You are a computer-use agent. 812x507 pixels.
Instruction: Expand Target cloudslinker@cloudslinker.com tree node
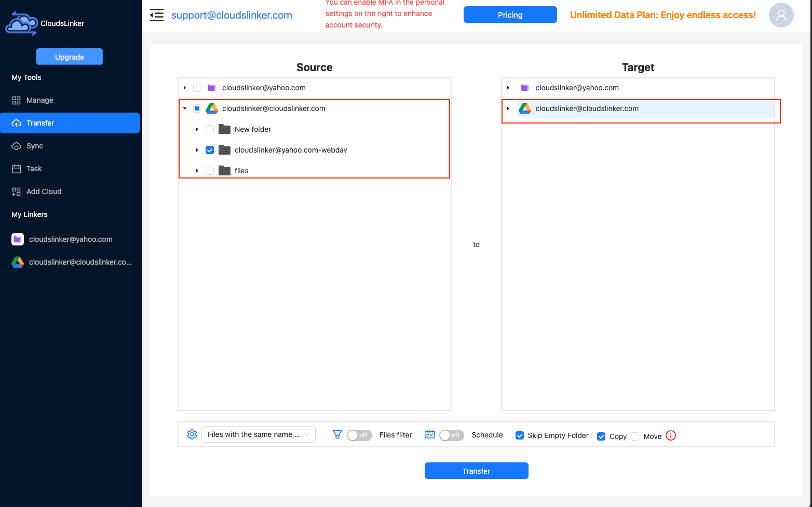[508, 108]
